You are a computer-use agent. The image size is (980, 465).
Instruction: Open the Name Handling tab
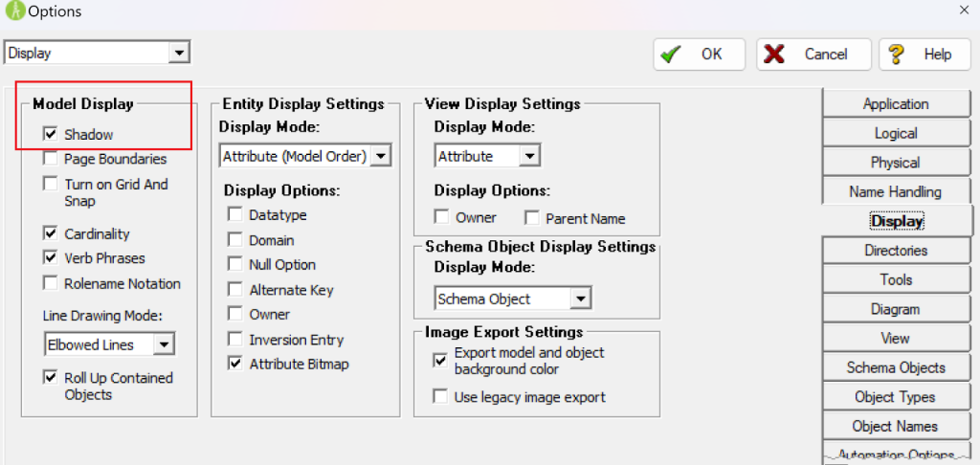tap(896, 192)
